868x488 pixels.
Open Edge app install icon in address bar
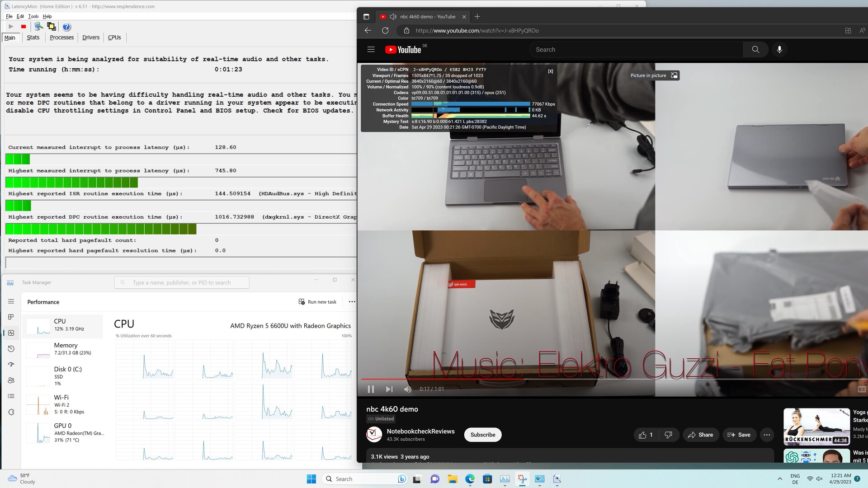[848, 30]
